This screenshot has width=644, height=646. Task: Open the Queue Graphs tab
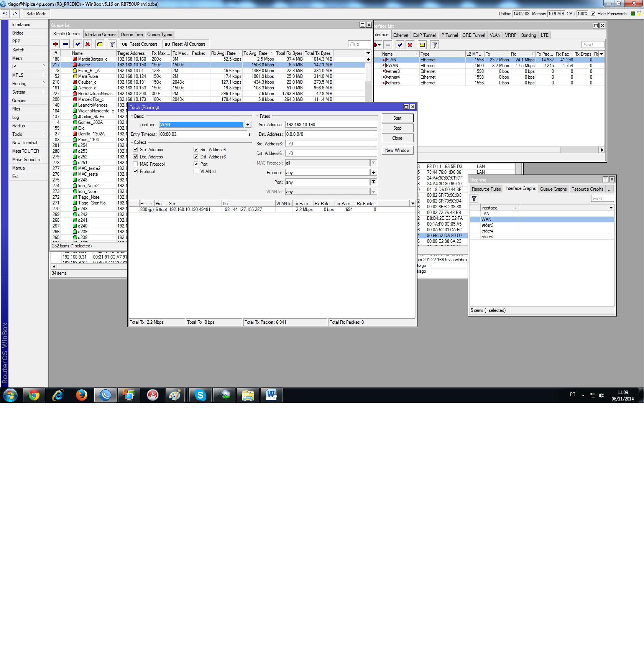[x=554, y=189]
